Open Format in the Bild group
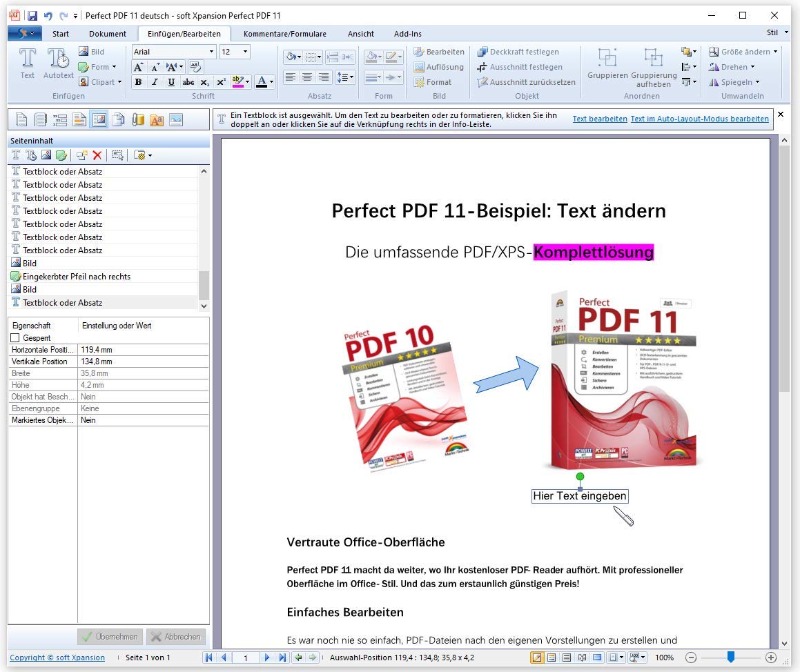800x672 pixels. point(433,82)
